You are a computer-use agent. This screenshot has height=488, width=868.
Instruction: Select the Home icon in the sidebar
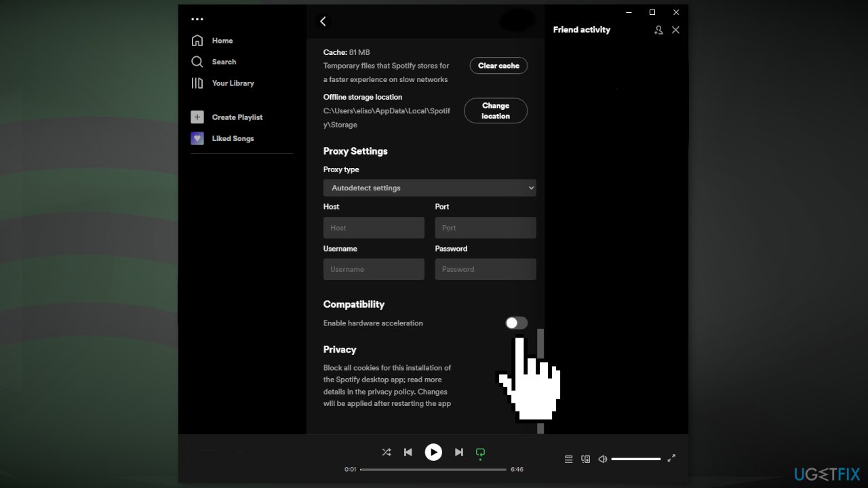(197, 40)
